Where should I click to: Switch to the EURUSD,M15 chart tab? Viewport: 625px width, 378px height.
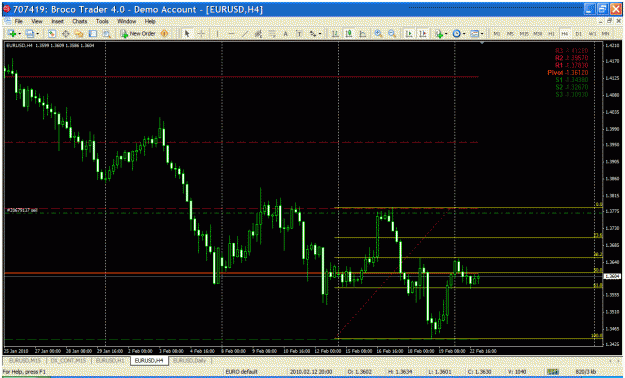[25, 360]
